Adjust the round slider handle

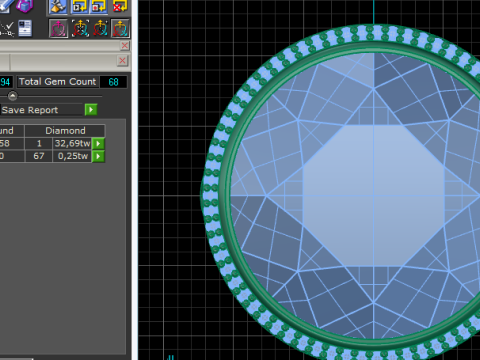(12, 96)
